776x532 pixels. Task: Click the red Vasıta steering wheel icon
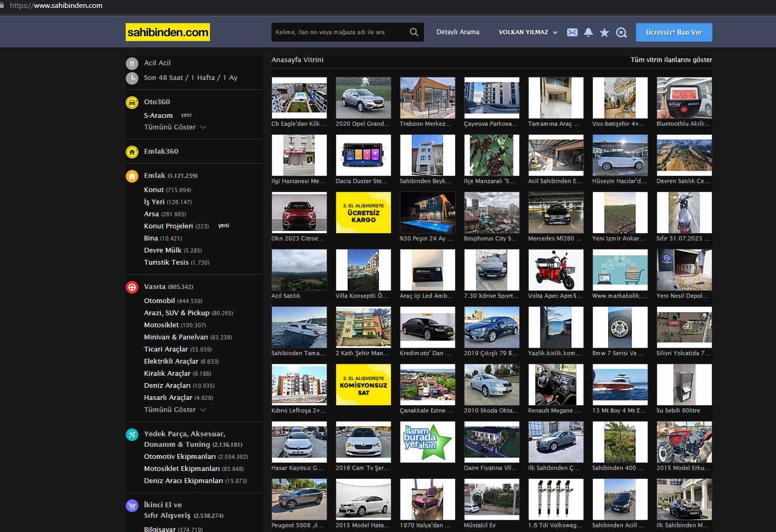click(x=132, y=287)
